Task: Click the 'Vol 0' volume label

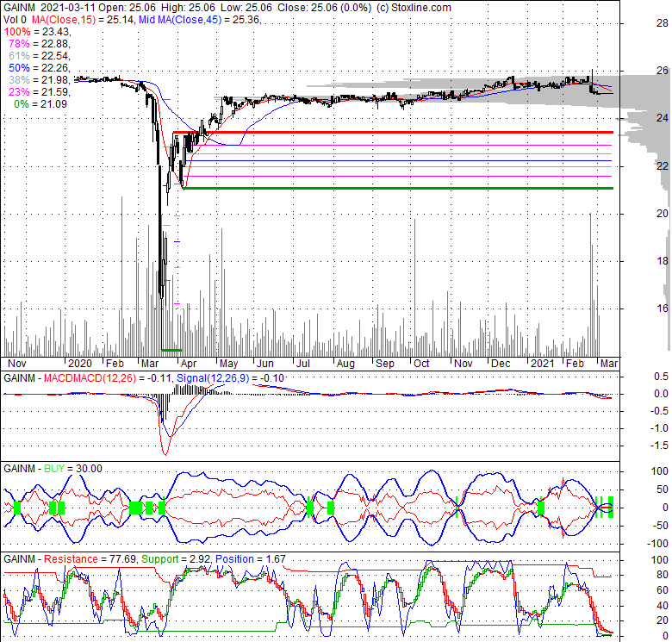Action: (x=16, y=20)
